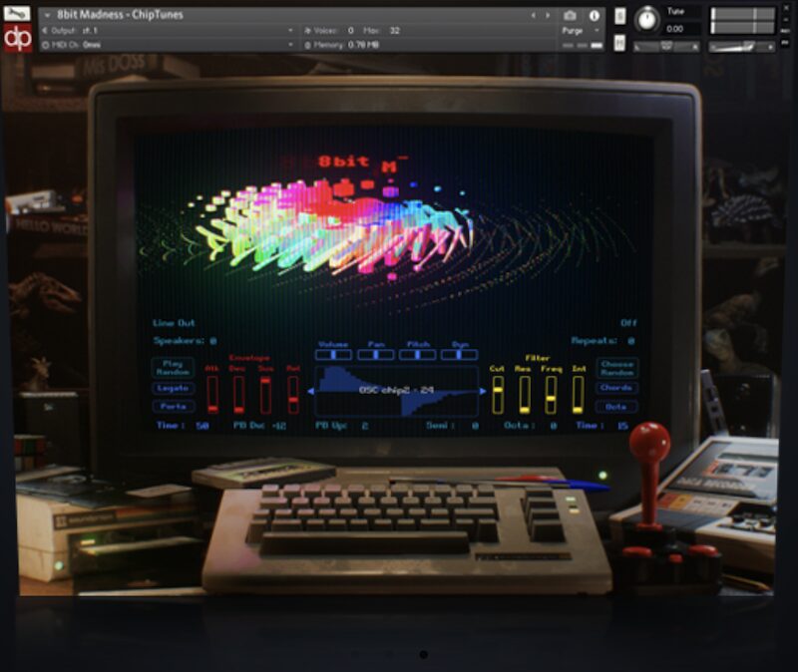Screen dimensions: 798x672
Task: Open the instrument info icon
Action: [594, 16]
